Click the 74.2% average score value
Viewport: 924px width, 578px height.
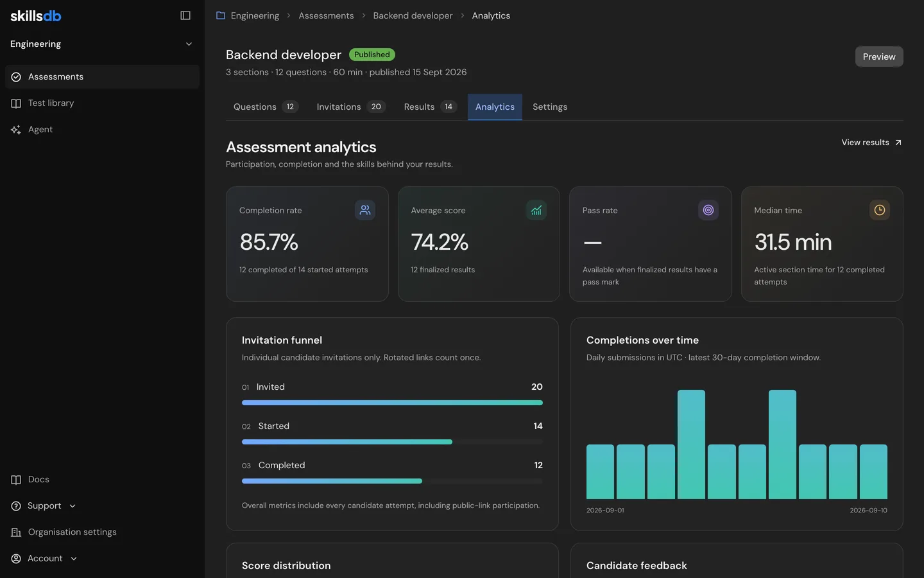pos(440,242)
